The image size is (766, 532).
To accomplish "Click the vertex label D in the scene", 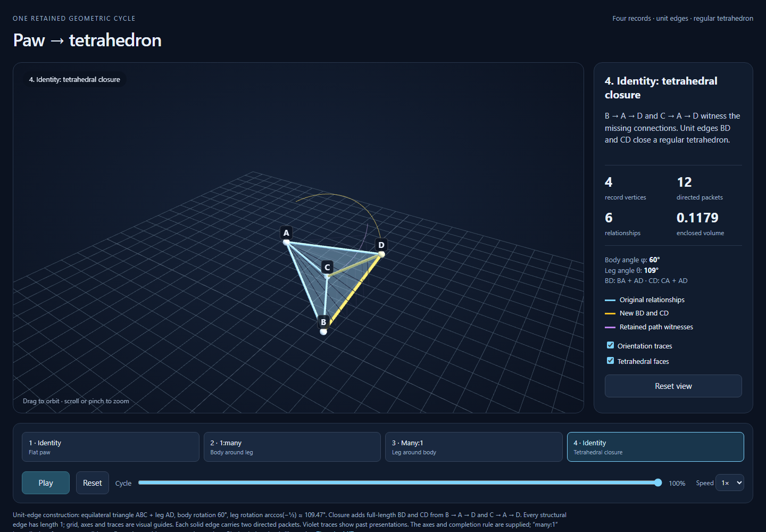I will point(381,245).
